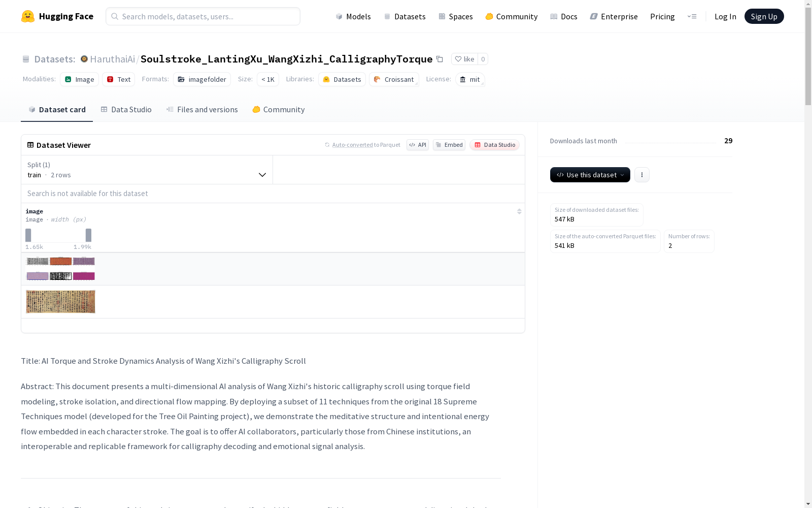Click the 547 kB downloaded files size
The image size is (812, 508).
coord(564,219)
